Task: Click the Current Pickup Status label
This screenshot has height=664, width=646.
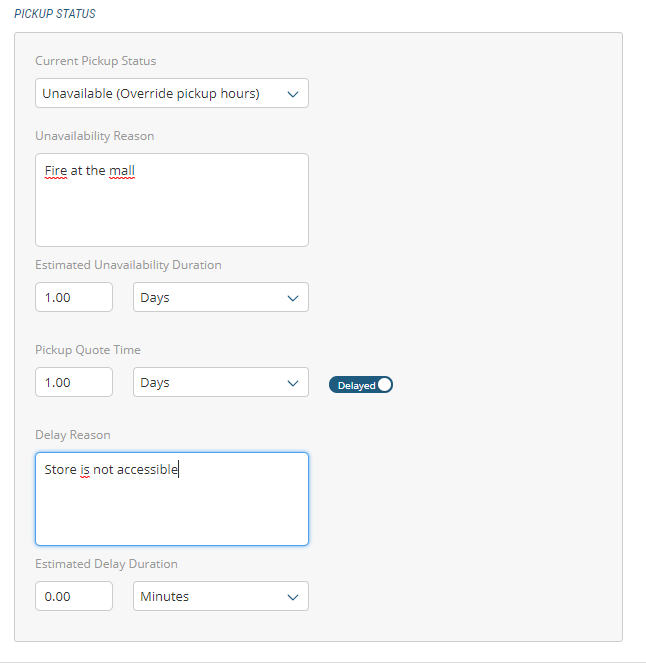Action: pos(96,61)
